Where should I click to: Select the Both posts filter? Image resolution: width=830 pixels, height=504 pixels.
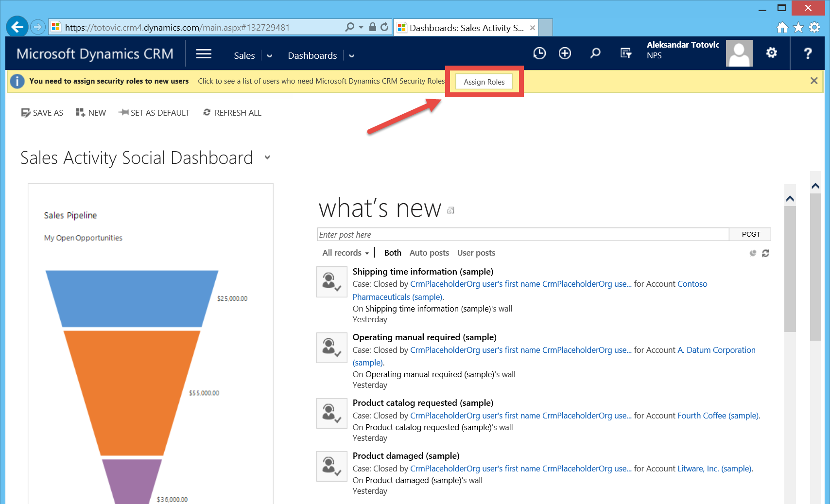pos(393,253)
